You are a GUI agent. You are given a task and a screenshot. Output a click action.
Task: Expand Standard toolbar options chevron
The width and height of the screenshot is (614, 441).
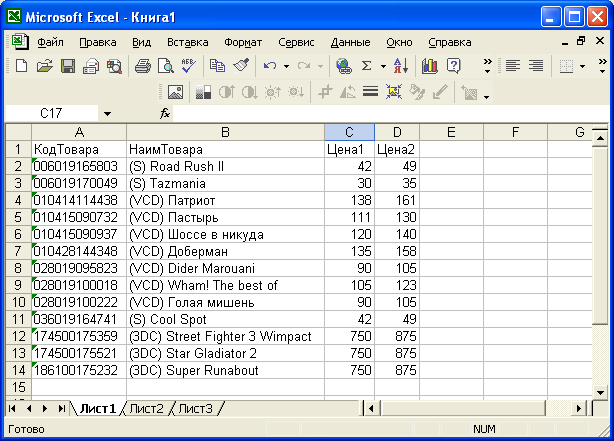point(488,66)
